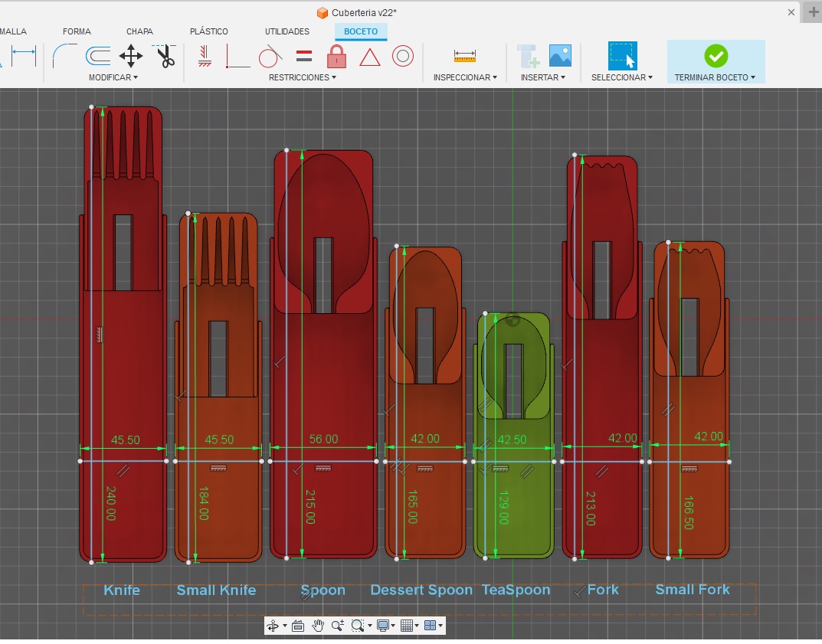Image resolution: width=822 pixels, height=644 pixels.
Task: Open the RESTRICCIONES dropdown
Action: click(x=302, y=77)
